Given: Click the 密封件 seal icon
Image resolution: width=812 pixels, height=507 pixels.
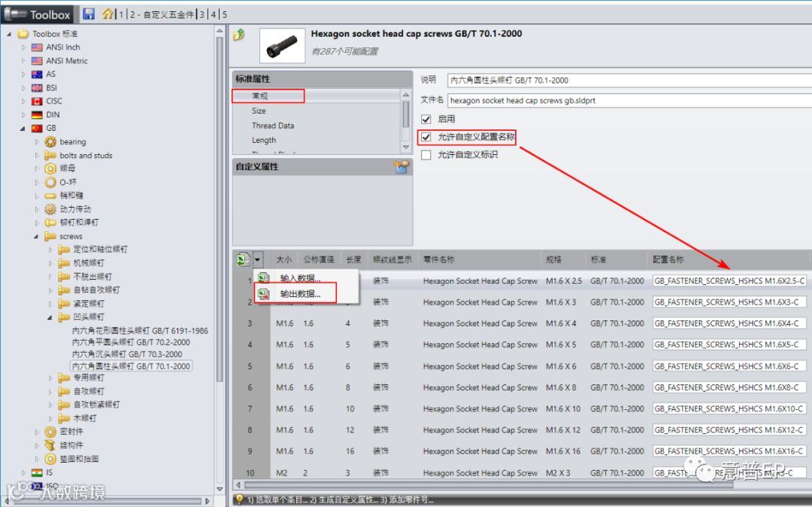Looking at the screenshot, I should click(50, 431).
